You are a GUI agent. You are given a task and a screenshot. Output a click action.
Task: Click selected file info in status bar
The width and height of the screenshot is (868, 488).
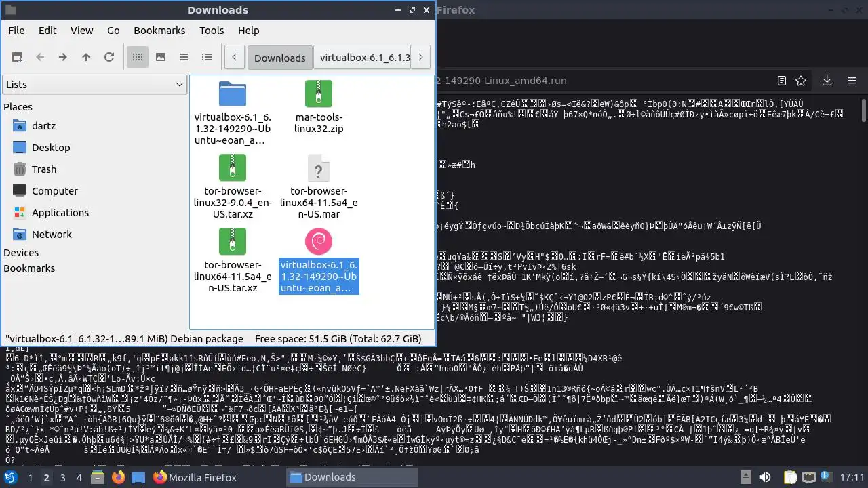click(124, 339)
